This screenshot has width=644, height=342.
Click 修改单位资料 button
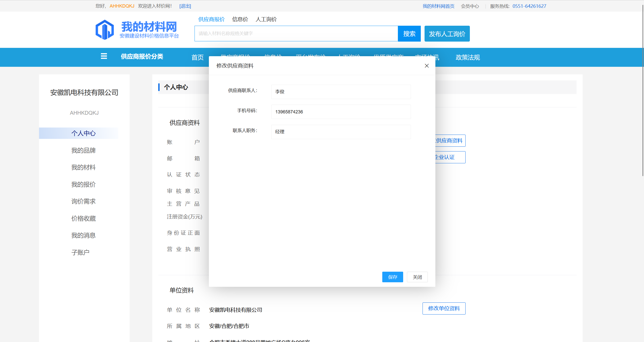point(444,308)
